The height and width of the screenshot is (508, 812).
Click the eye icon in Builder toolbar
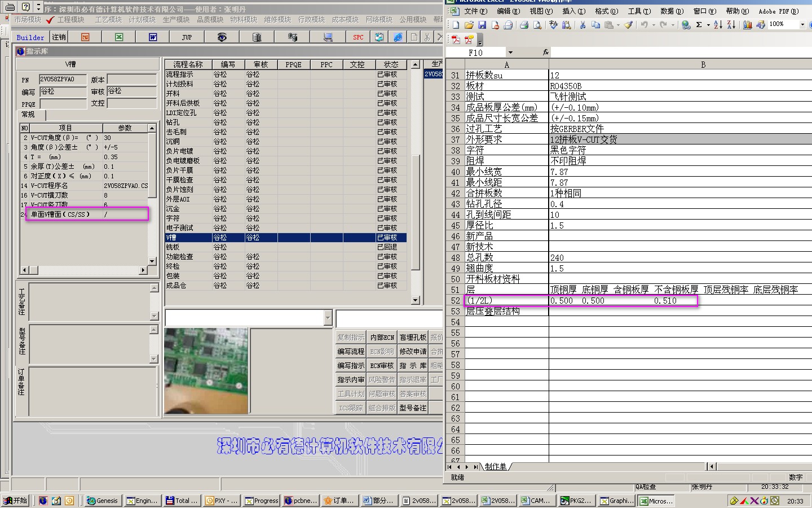click(222, 37)
